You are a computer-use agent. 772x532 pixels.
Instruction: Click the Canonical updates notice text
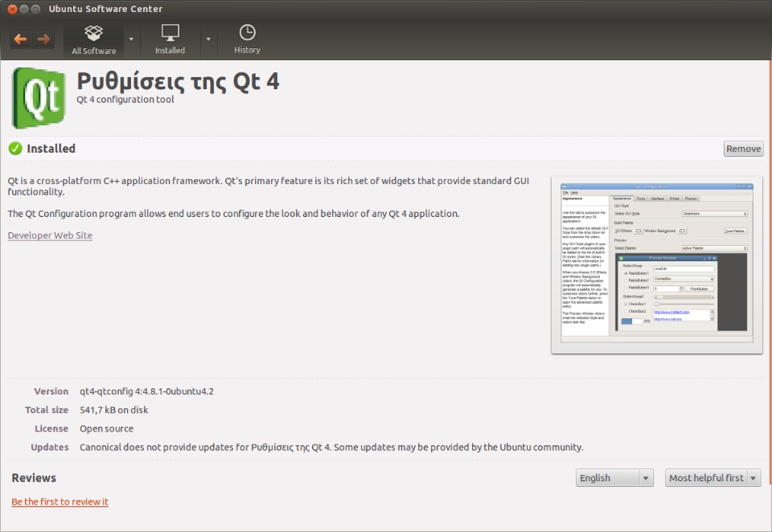331,448
